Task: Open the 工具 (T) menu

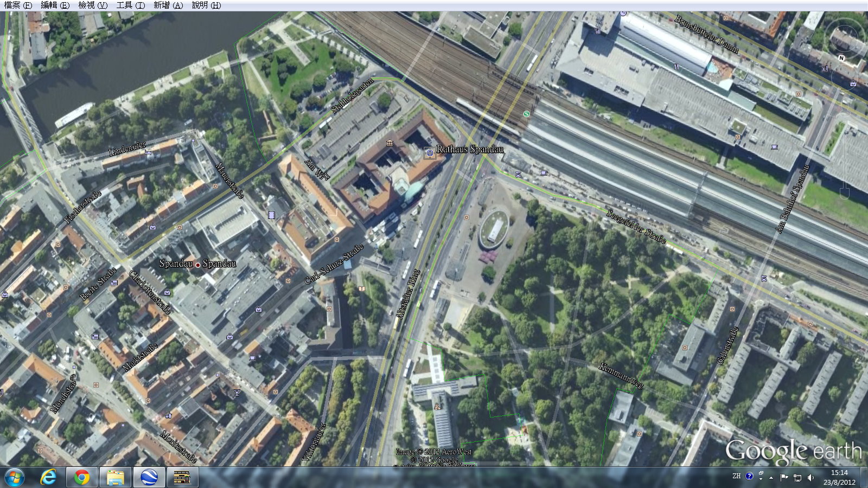Action: 131,5
